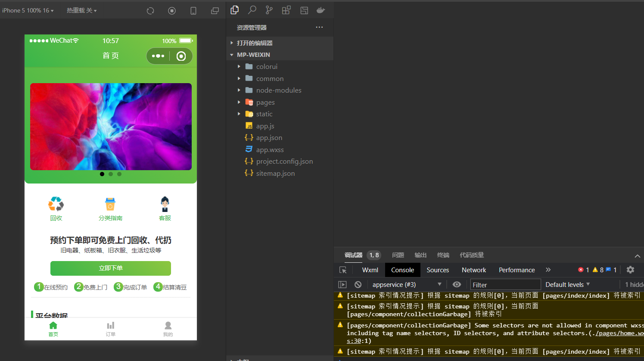Image resolution: width=644 pixels, height=361 pixels.
Task: Toggle console sidebar panel icon
Action: 342,285
